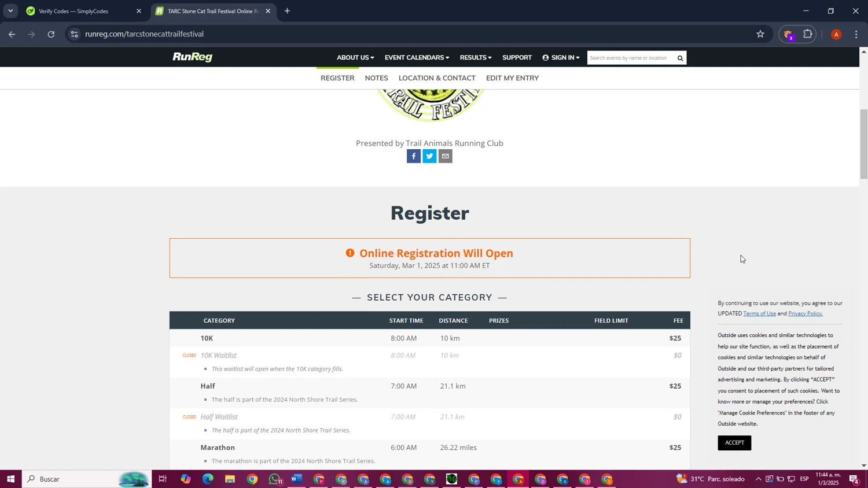Open the extension icon with badge 3

(788, 35)
